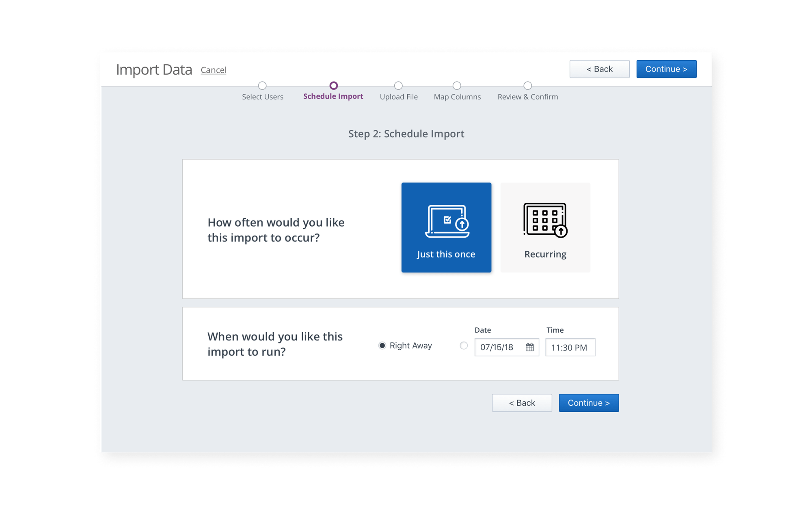Click the Cancel link next to Import Data

coord(214,70)
